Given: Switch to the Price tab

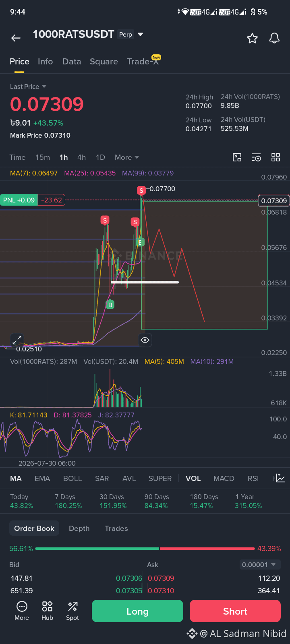Looking at the screenshot, I should [x=19, y=62].
